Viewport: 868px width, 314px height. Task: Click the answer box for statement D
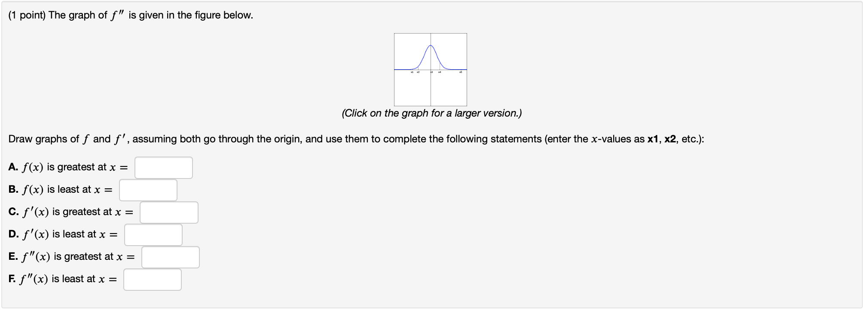point(153,234)
